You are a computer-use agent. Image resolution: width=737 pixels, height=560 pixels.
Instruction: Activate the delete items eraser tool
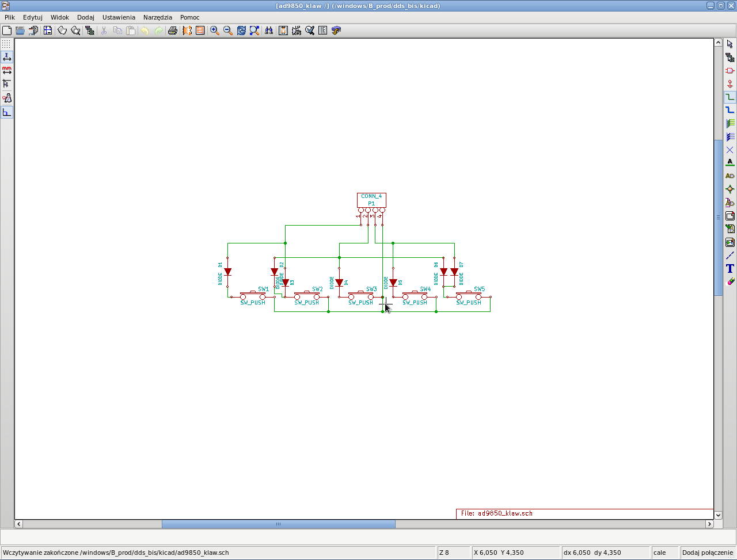pyautogui.click(x=730, y=282)
